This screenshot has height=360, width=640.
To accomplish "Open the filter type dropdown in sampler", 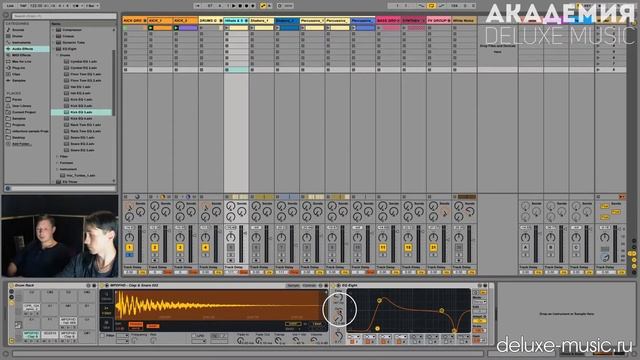I will coord(122,336).
